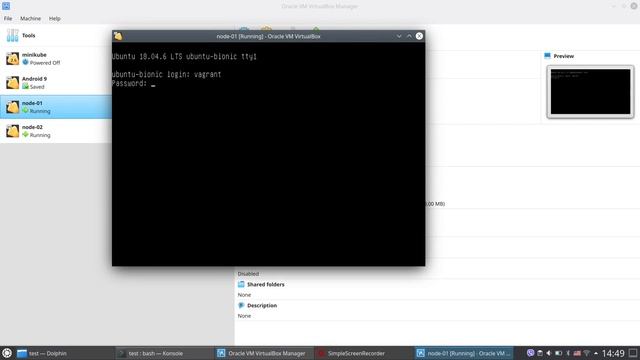Click the 14:49 clock

(613, 353)
